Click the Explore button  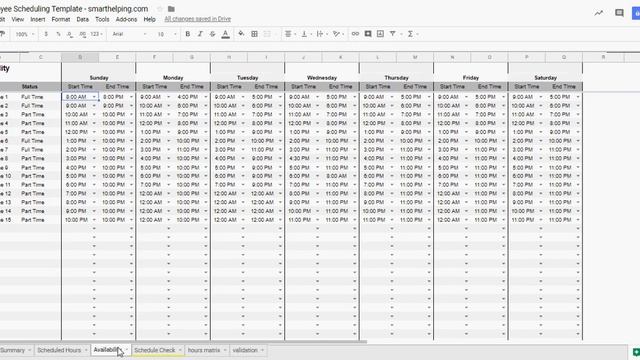pos(636,352)
